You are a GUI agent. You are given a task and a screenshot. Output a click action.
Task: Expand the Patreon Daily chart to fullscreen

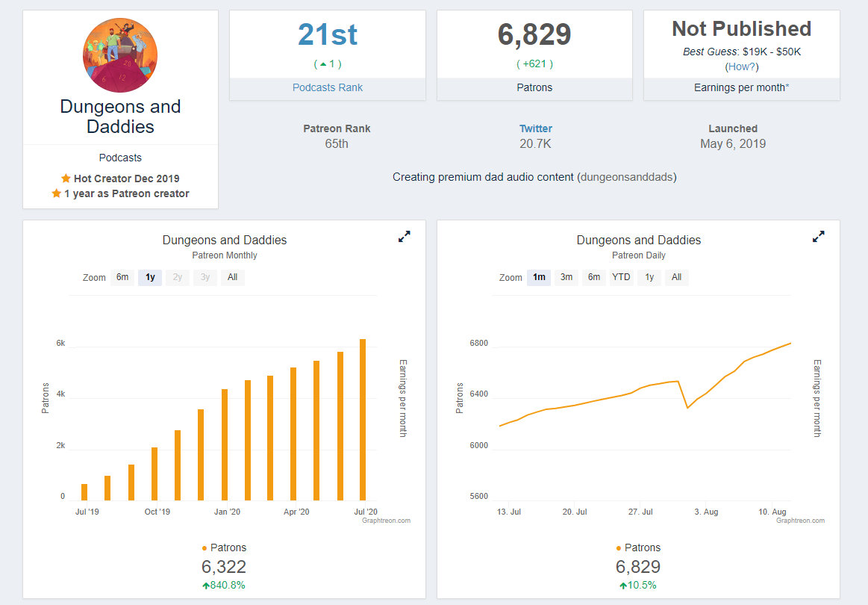818,237
